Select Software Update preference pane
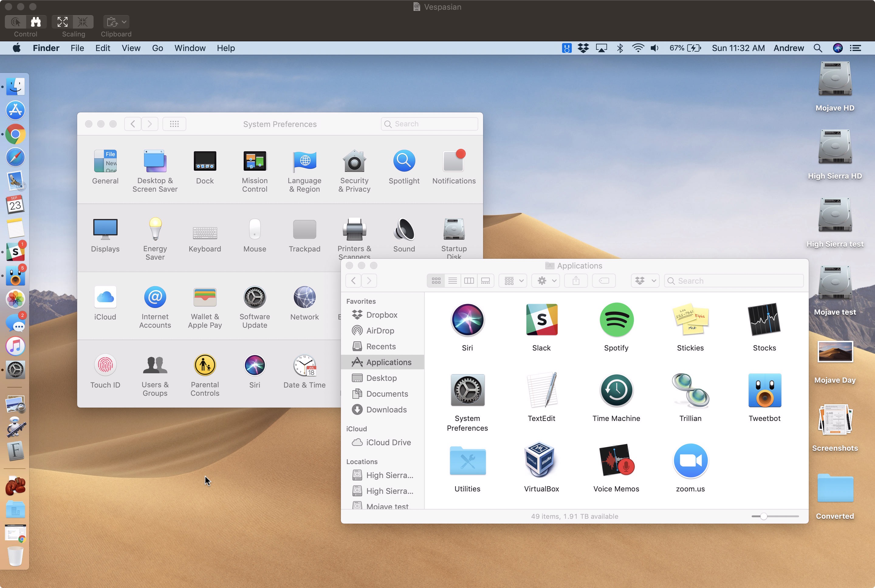 [255, 306]
